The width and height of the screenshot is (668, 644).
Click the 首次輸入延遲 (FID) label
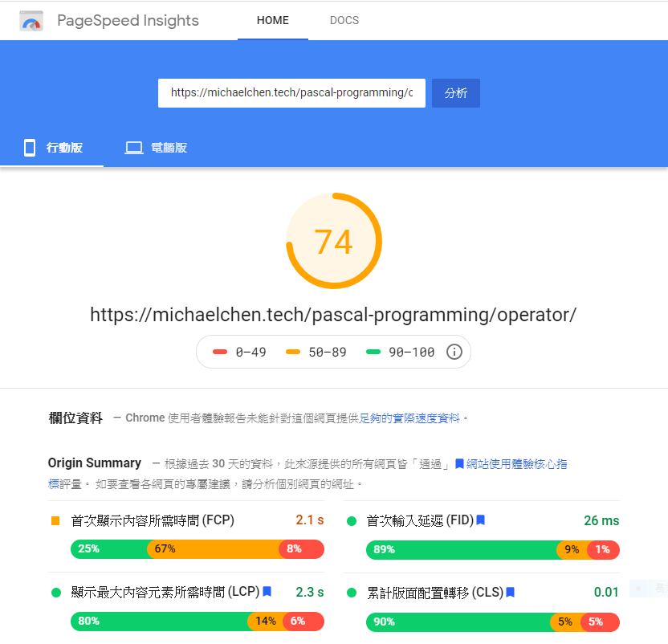tap(420, 520)
